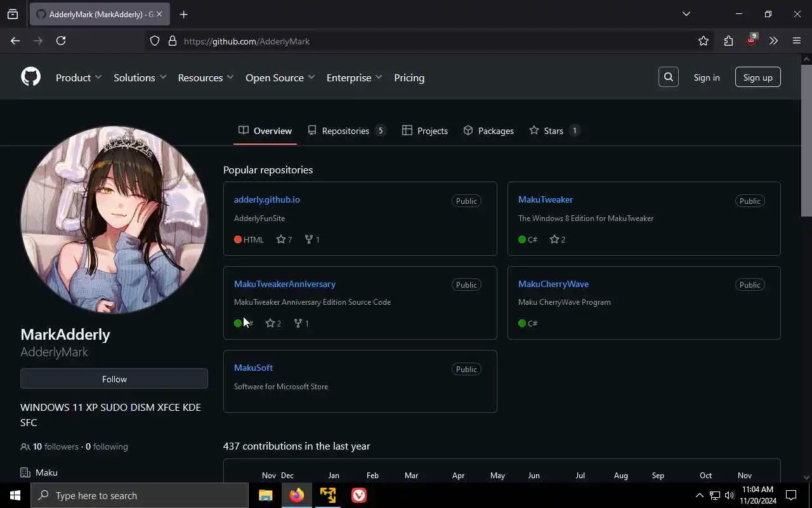Expand the Product dropdown menu
This screenshot has width=812, height=508.
(79, 77)
